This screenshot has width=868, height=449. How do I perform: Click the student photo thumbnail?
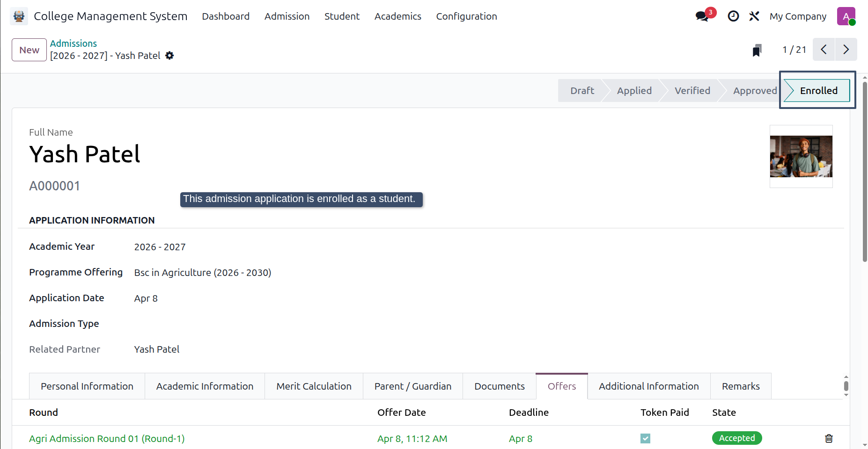[801, 156]
